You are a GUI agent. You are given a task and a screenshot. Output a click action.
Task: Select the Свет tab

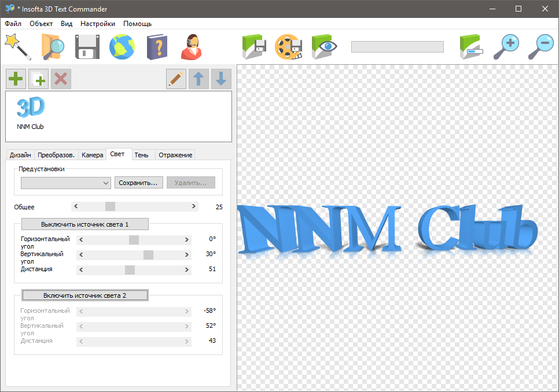tap(119, 154)
